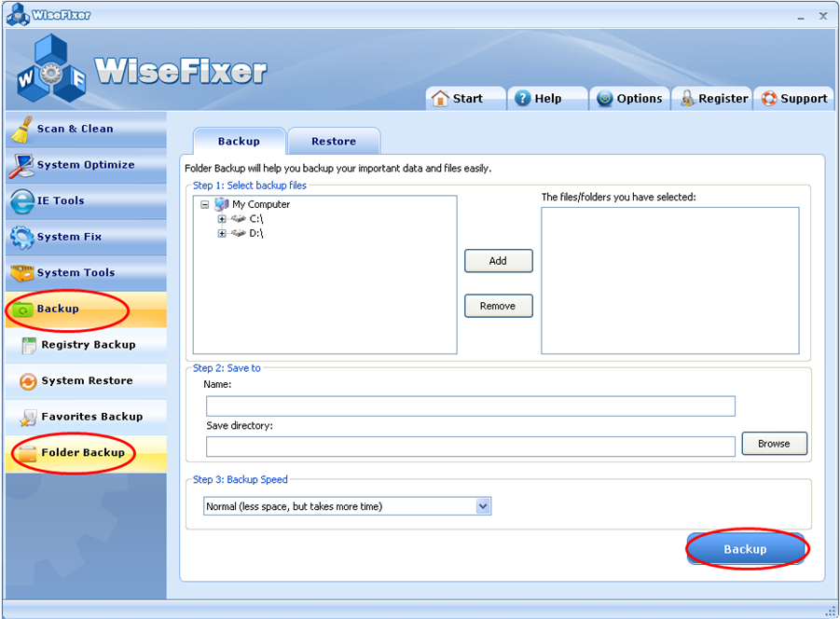Click the Remove button
This screenshot has width=840, height=619.
click(x=498, y=306)
